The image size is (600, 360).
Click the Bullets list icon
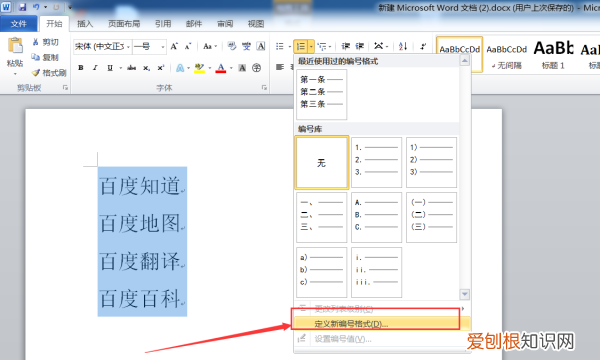[280, 46]
